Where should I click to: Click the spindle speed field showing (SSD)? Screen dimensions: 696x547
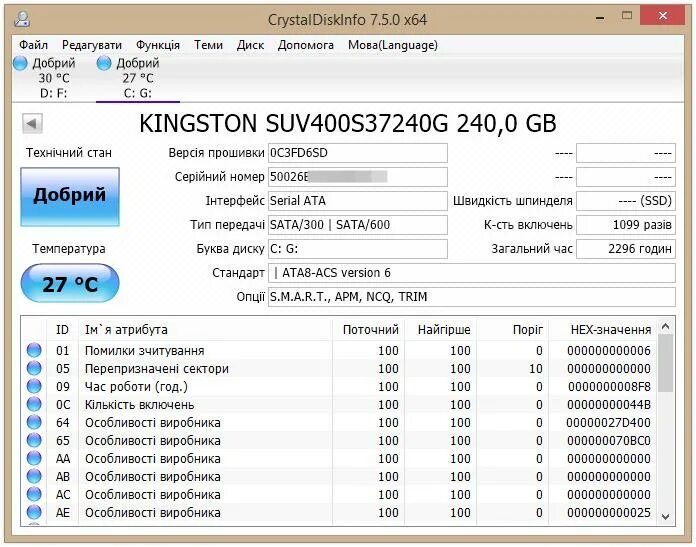tap(626, 201)
